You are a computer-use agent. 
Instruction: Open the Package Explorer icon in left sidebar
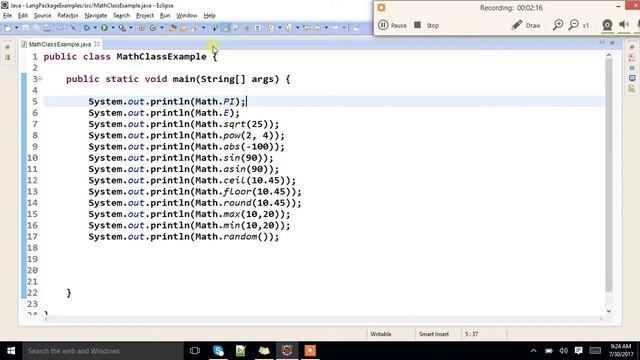tap(8, 58)
